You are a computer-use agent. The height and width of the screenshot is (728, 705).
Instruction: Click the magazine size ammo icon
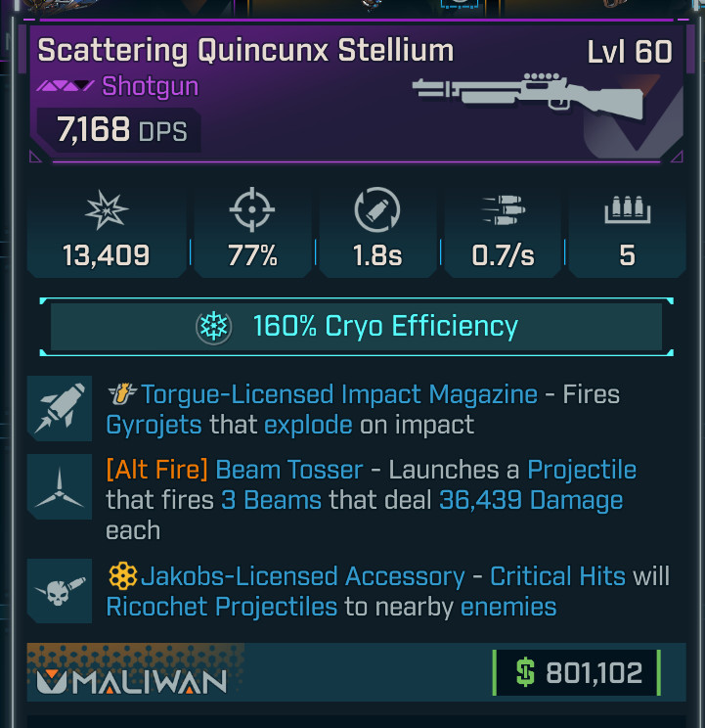click(627, 209)
